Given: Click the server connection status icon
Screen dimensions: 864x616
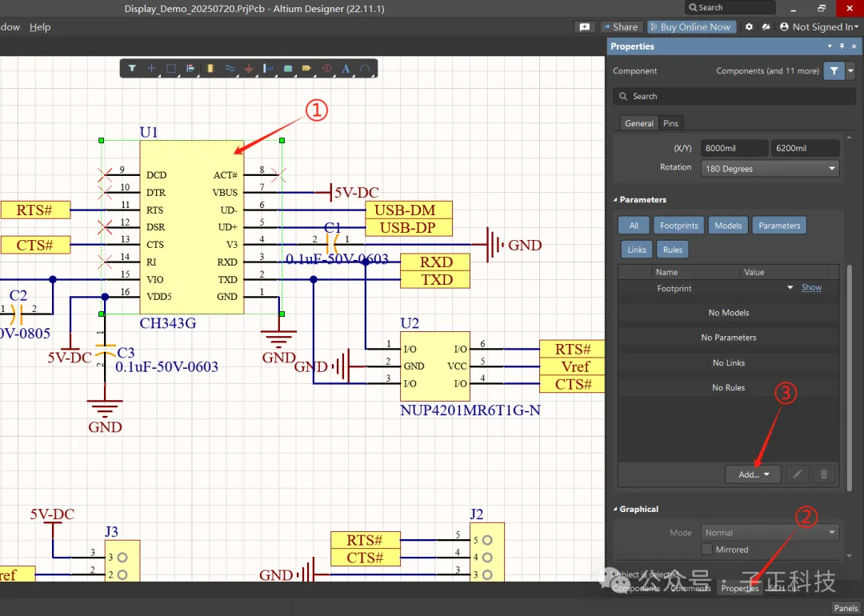Looking at the screenshot, I should tap(766, 27).
